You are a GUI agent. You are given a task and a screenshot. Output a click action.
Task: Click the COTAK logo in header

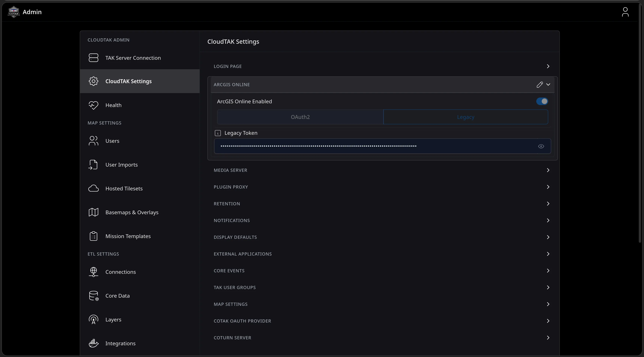point(14,12)
